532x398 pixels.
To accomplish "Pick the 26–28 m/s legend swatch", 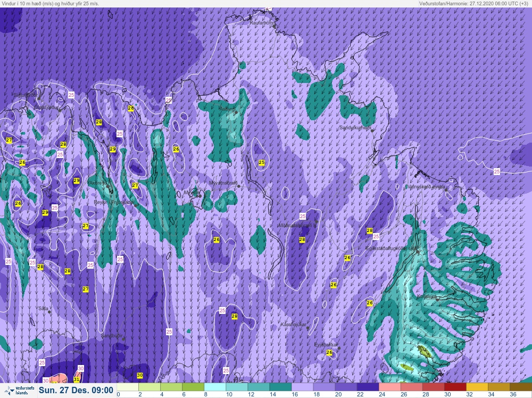I will point(412,387).
